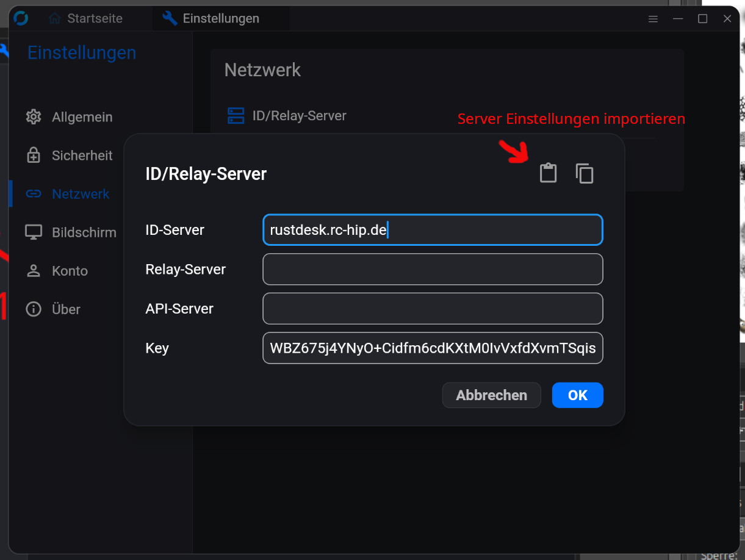Screen dimensions: 745x560
Task: Switch to the Startseite tab
Action: pos(86,19)
